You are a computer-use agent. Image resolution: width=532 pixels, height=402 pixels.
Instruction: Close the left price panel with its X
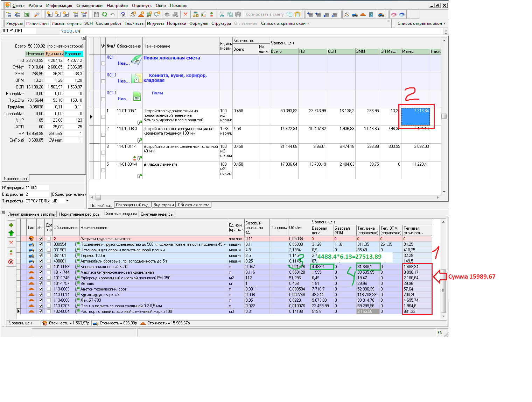click(84, 38)
